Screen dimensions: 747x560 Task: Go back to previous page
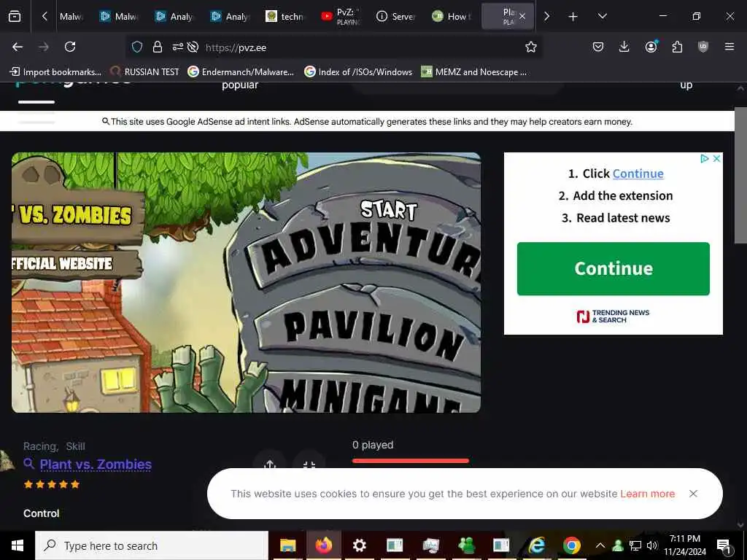[x=18, y=47]
